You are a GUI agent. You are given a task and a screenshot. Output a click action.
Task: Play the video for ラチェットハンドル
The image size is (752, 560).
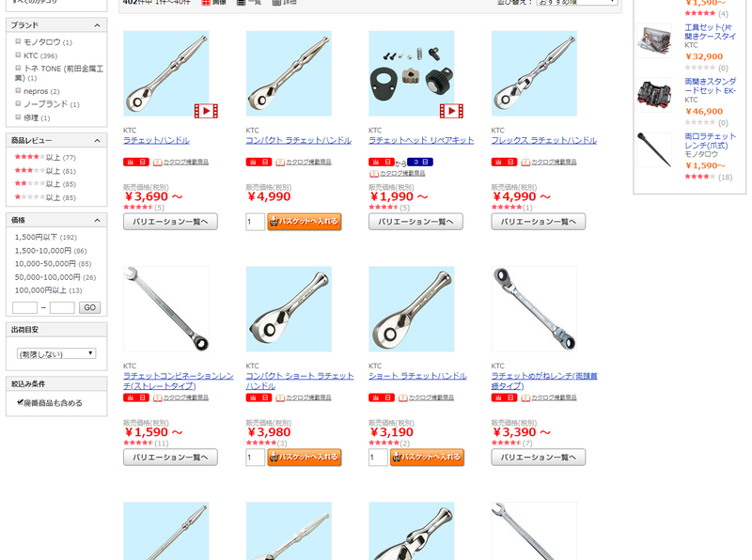(x=206, y=111)
